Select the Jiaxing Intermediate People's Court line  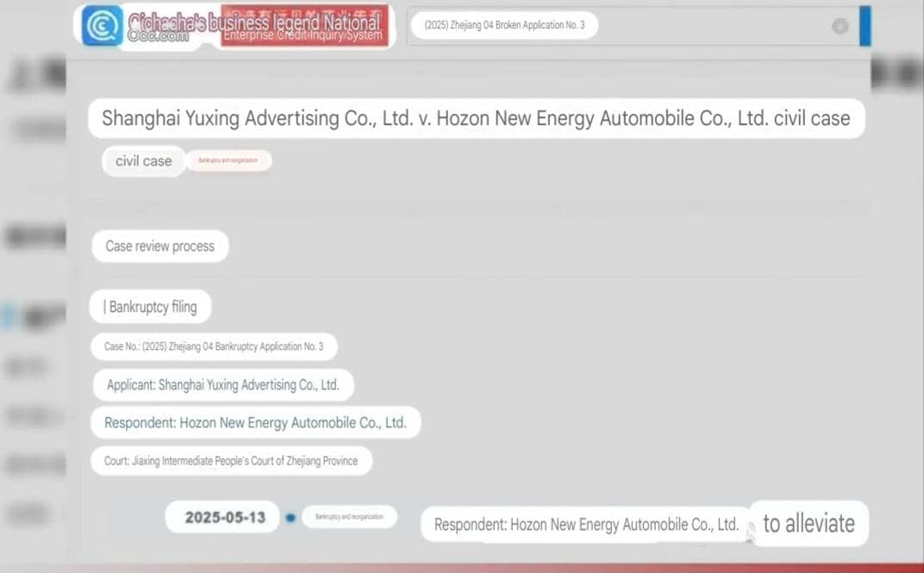pos(231,460)
